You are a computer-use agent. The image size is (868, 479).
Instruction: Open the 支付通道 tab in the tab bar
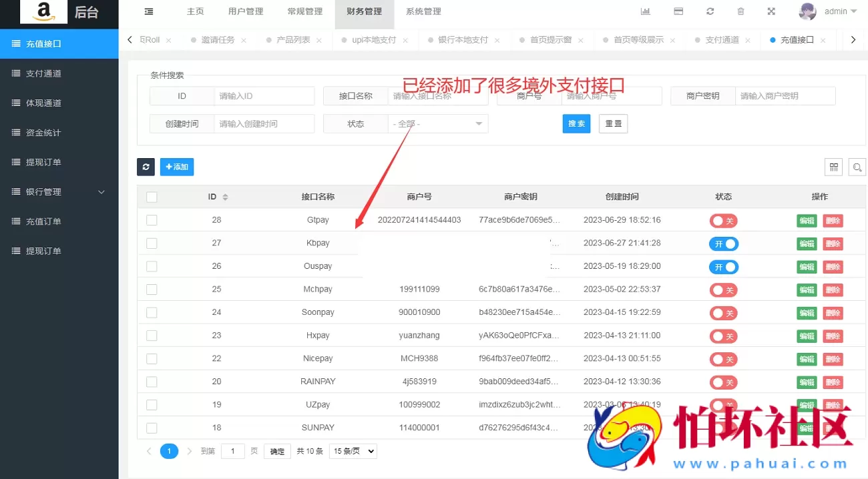coord(724,40)
